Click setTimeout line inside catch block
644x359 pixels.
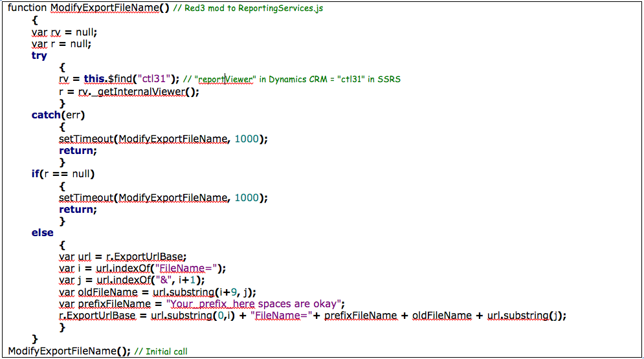(164, 138)
